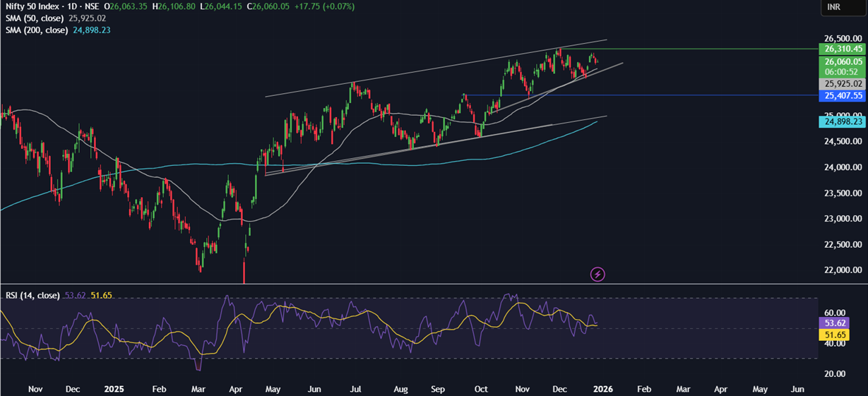Click the Nifty 50 Index symbol title
Screen dimensions: 868x396
34,6
